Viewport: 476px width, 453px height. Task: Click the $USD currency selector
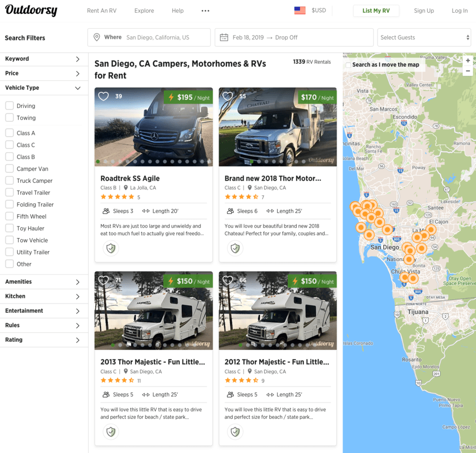(319, 10)
